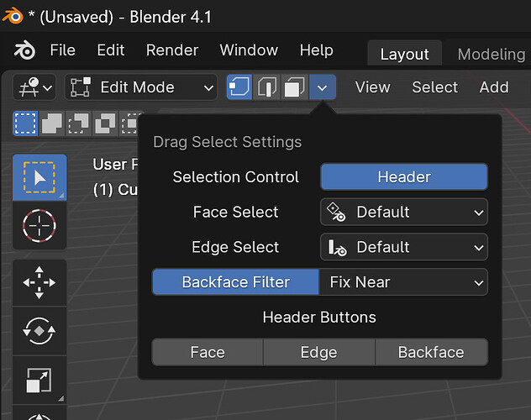Choose Set new selection mode icon
531x420 pixels.
pos(25,123)
